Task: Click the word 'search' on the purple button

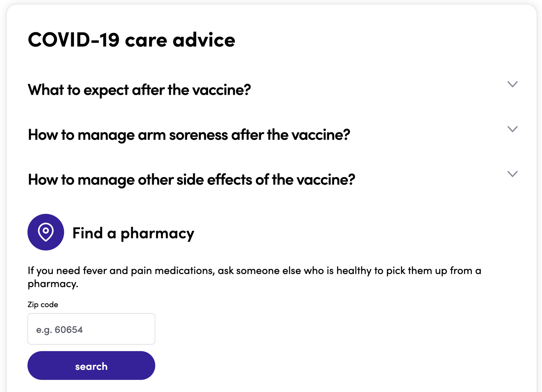Action: tap(91, 366)
